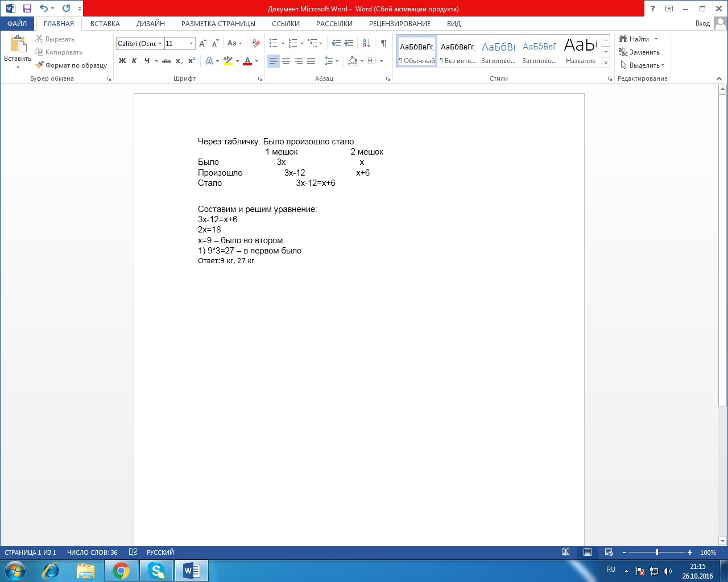Click the bulleted list icon

point(274,43)
